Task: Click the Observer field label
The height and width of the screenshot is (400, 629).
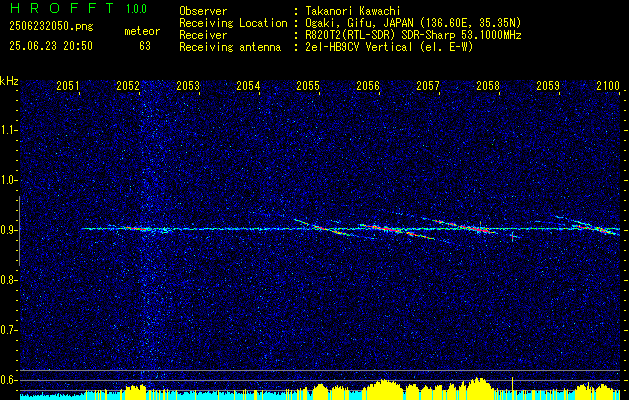Action: (203, 11)
